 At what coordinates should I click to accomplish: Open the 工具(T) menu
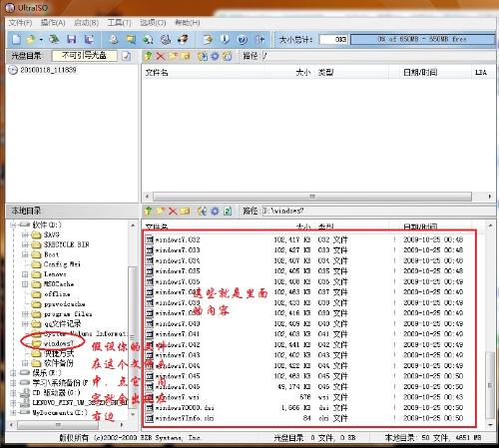point(119,23)
